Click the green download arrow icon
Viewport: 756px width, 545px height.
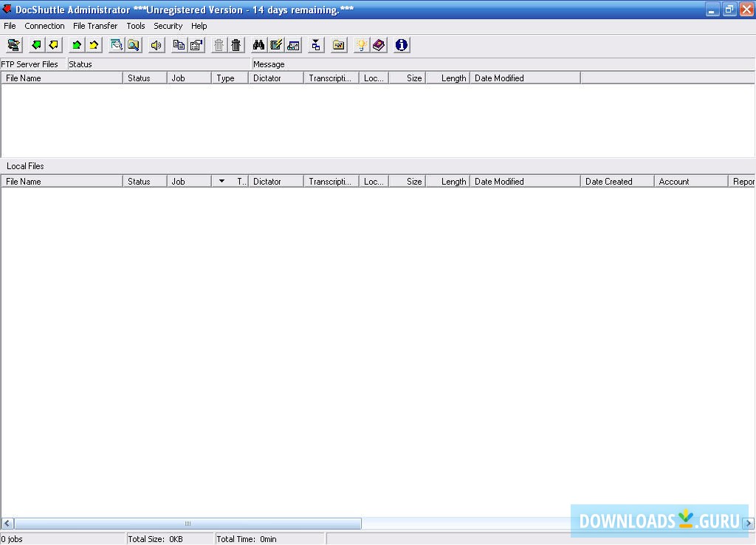coord(36,45)
